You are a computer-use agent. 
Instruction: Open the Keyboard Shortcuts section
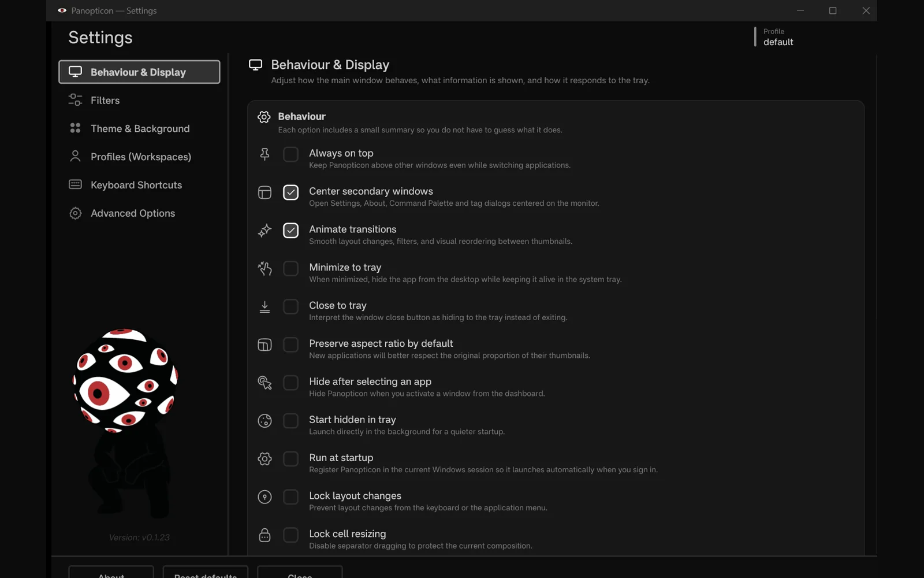[x=139, y=185]
